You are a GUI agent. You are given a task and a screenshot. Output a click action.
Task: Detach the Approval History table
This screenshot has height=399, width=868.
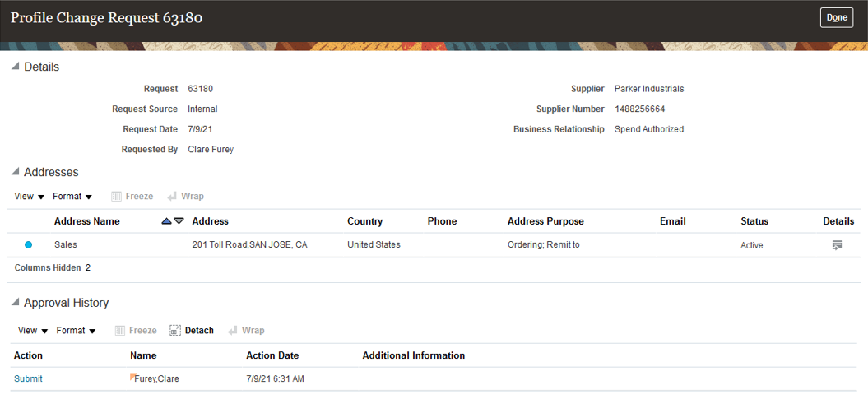pyautogui.click(x=192, y=331)
